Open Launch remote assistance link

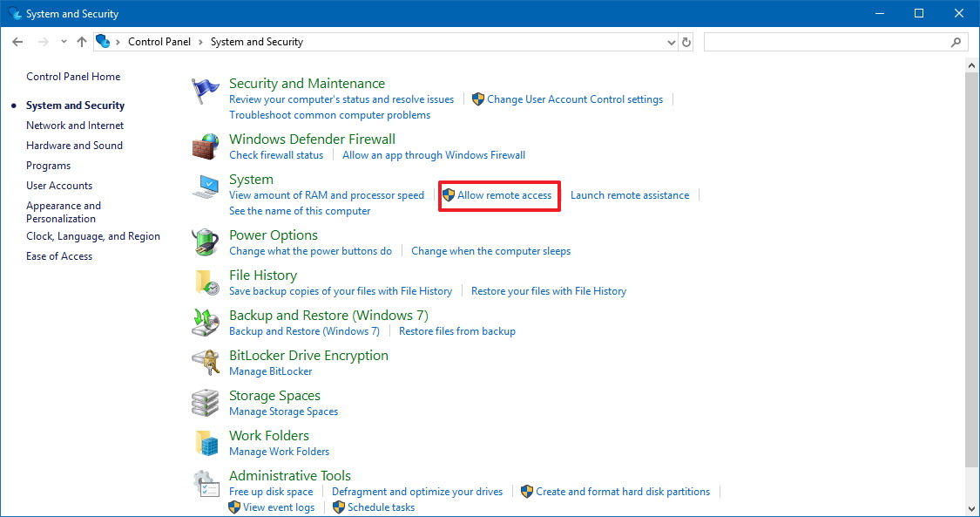tap(630, 195)
